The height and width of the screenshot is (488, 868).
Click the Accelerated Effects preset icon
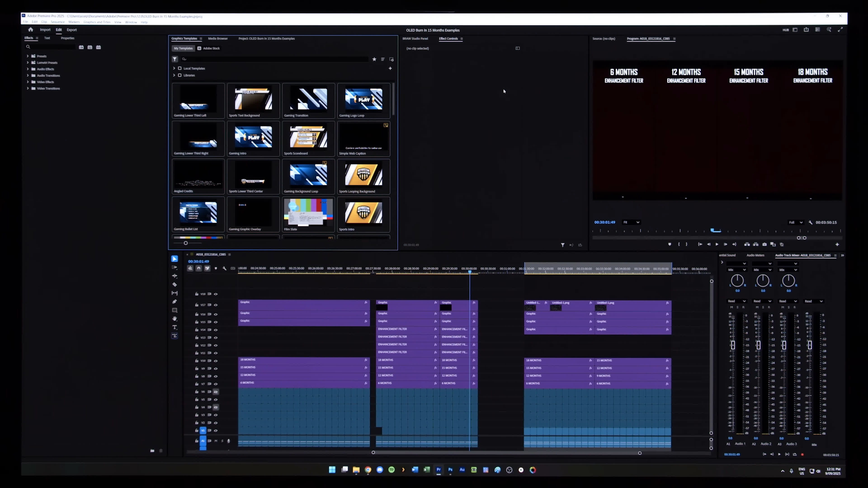click(81, 47)
